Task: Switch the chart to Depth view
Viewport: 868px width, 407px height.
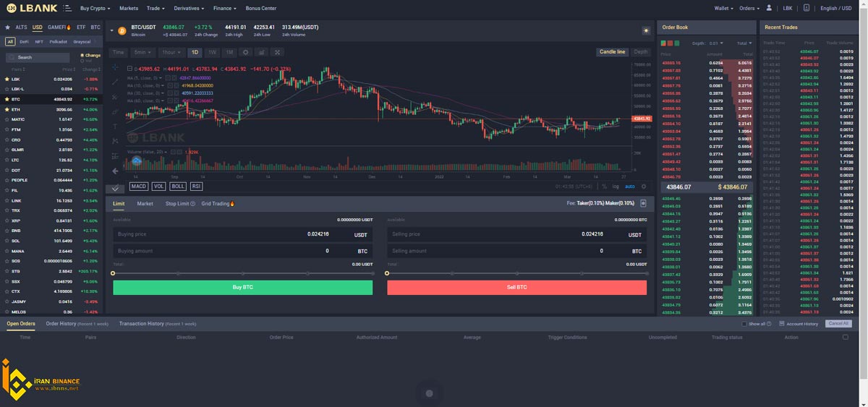Action: [x=641, y=52]
